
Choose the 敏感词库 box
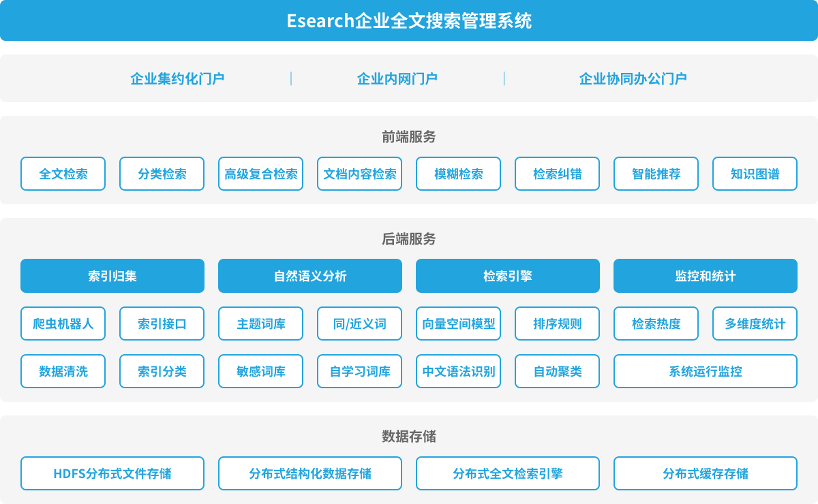click(260, 371)
